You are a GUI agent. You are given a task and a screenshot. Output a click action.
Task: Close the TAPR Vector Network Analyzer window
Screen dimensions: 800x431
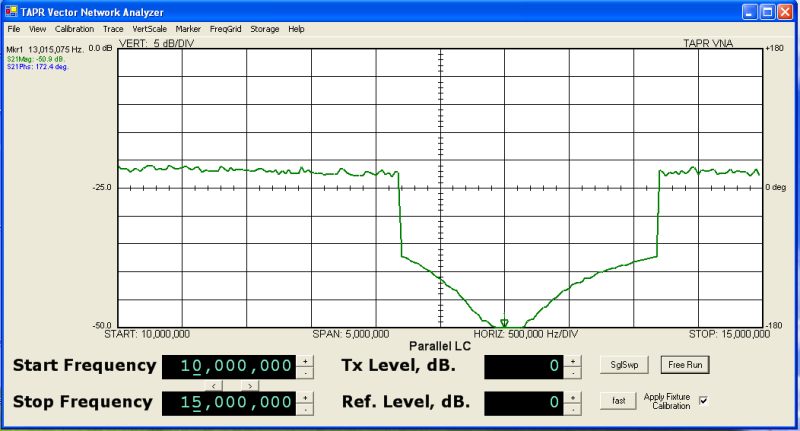coord(785,12)
